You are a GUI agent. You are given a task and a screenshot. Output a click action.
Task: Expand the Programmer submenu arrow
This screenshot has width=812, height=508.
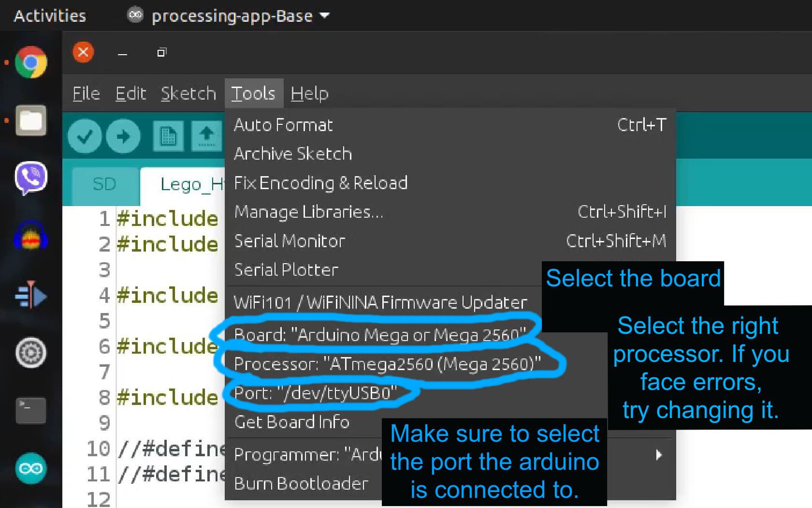[658, 455]
